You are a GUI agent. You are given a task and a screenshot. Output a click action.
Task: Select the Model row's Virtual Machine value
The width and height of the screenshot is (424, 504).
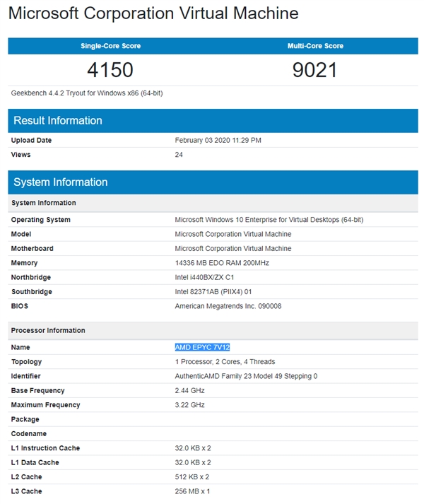tap(233, 234)
